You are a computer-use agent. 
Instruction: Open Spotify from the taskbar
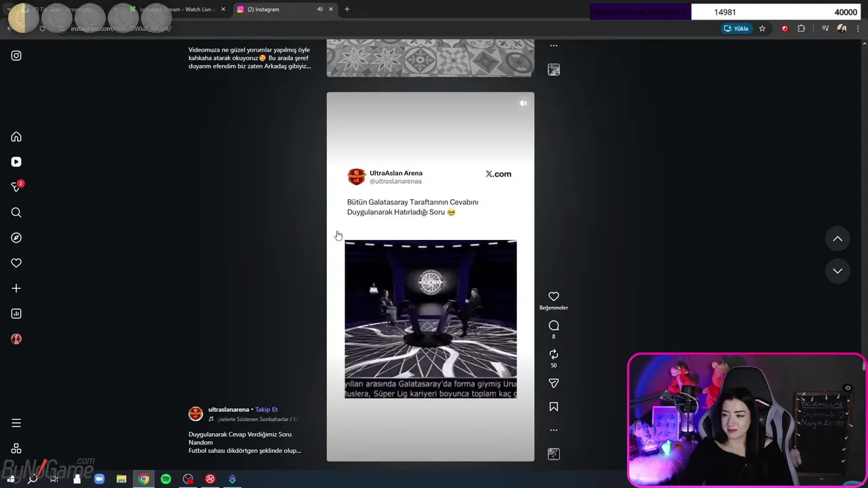tap(165, 479)
